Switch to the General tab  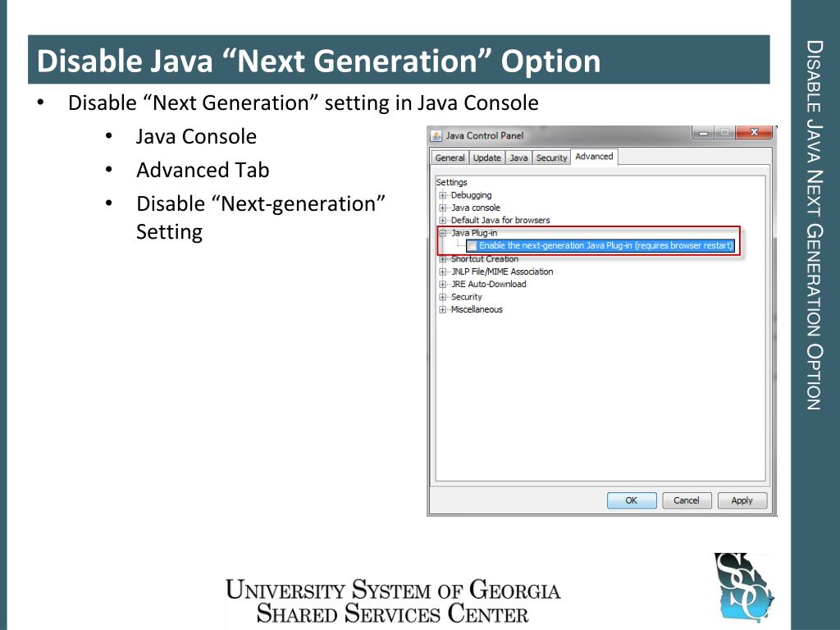point(450,157)
